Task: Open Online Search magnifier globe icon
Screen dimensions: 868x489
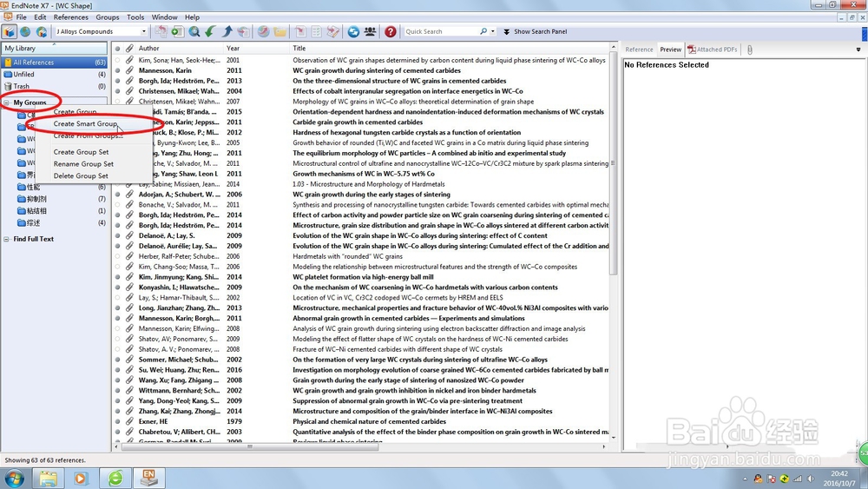Action: coord(194,31)
